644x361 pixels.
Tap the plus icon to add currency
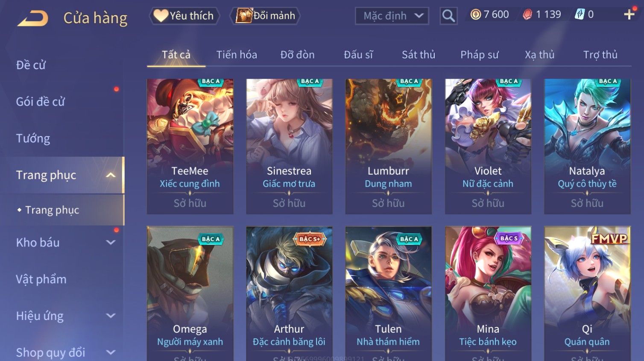coord(629,15)
